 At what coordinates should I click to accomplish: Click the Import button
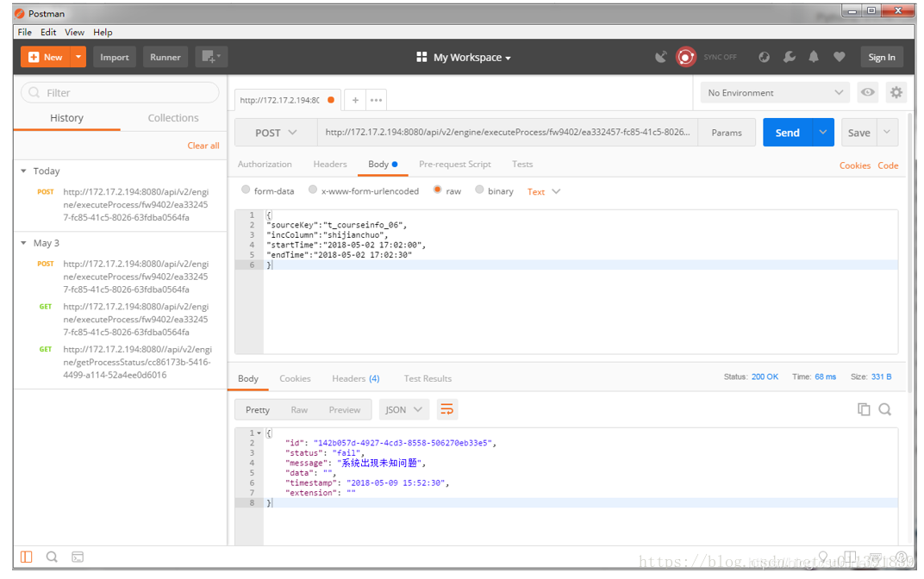(x=115, y=57)
